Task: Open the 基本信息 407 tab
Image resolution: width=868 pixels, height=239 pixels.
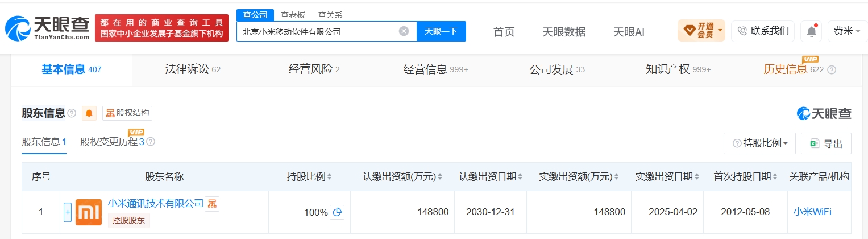Action: [72, 69]
